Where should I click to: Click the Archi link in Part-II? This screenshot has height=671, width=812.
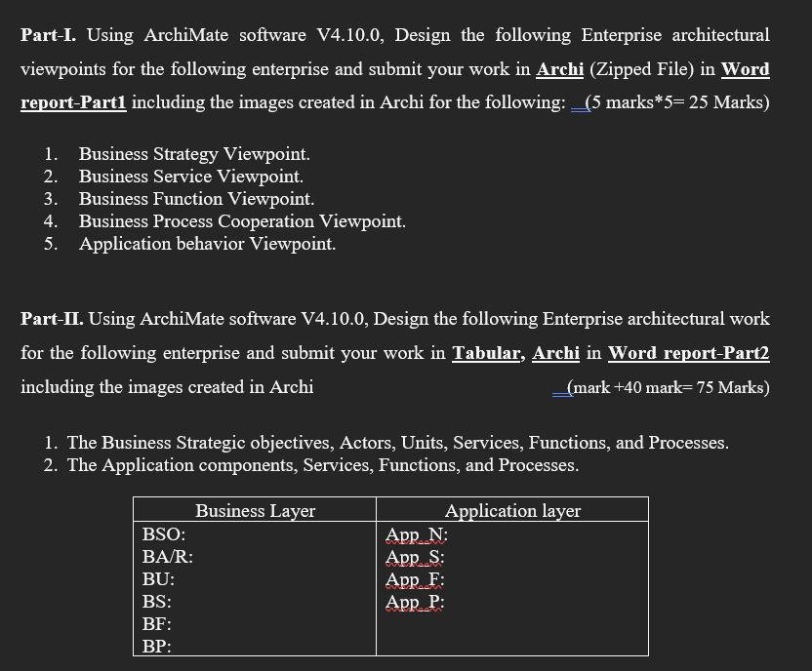point(554,353)
